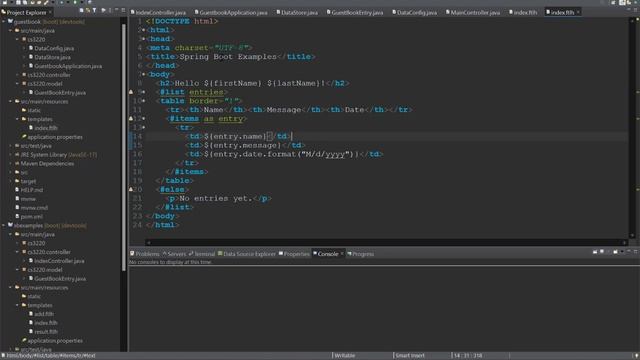Open the Data Source Explorer tab
Screen dimensions: 640x360
pos(247,254)
